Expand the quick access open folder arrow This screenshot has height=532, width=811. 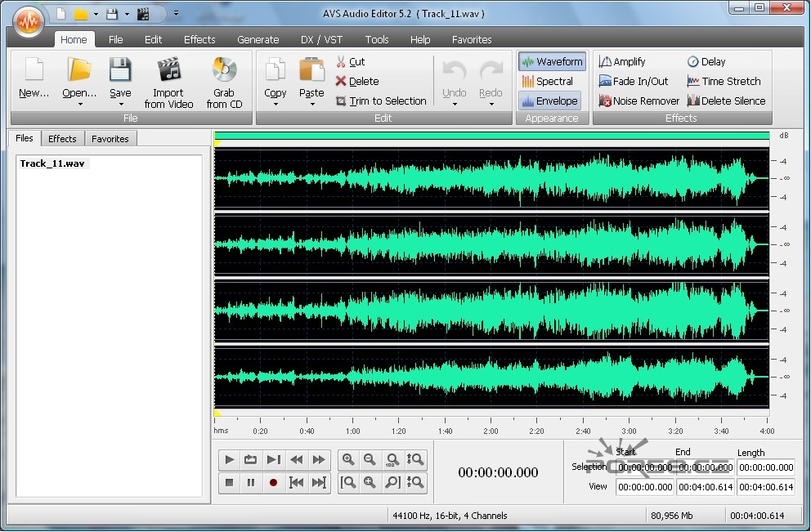[96, 14]
